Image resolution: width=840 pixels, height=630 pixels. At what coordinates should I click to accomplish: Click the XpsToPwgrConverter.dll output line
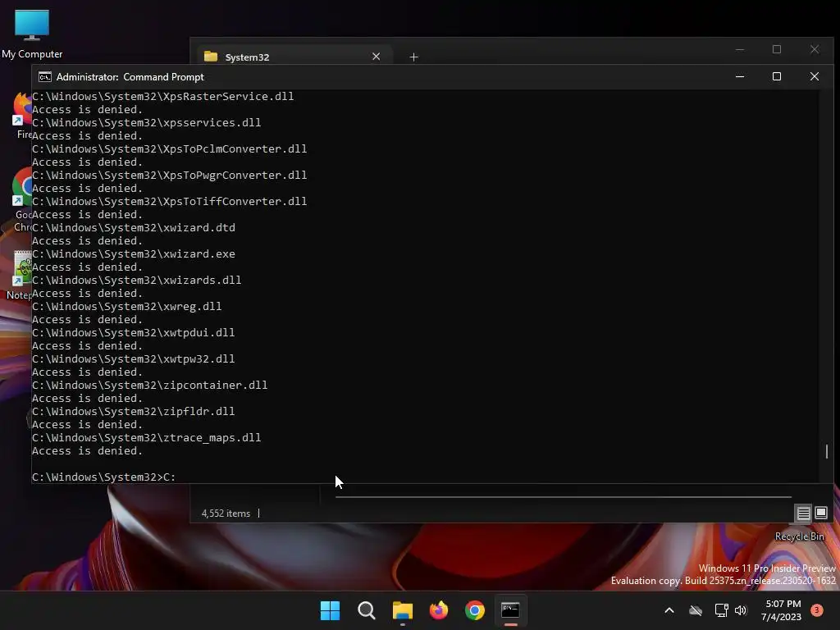click(x=169, y=176)
